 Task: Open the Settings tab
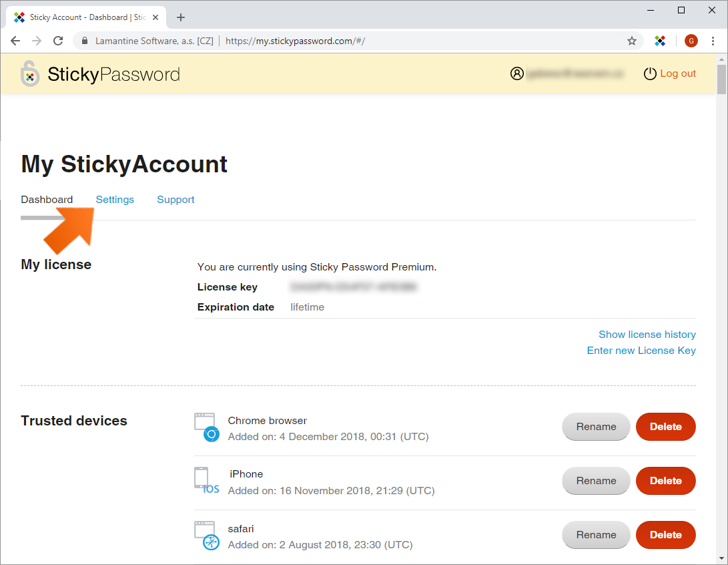[x=115, y=199]
